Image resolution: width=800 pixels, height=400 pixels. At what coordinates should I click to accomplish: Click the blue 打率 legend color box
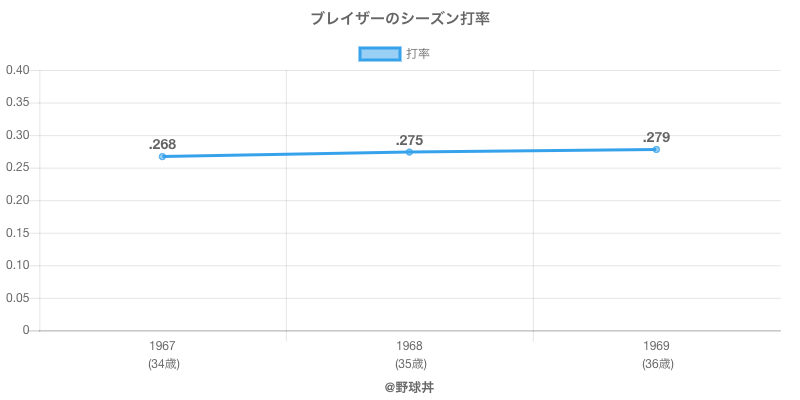click(x=380, y=54)
